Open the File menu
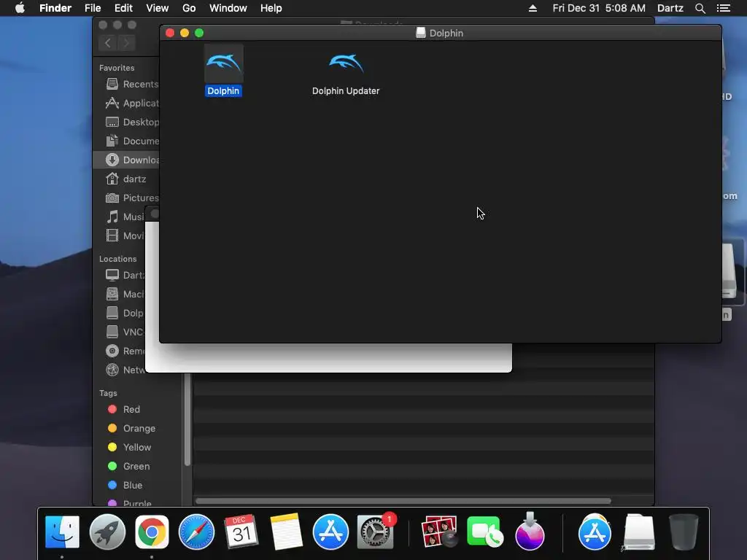The image size is (747, 560). coord(93,8)
